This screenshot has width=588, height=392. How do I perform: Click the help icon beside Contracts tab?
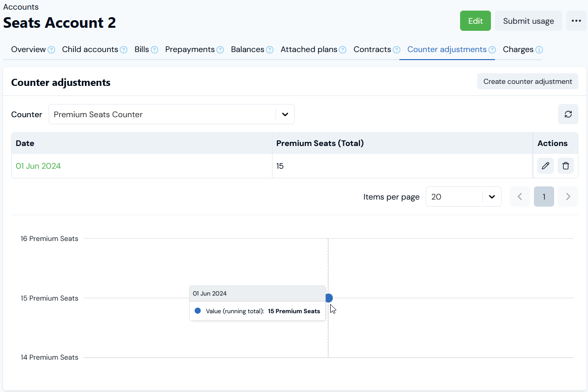(x=396, y=50)
